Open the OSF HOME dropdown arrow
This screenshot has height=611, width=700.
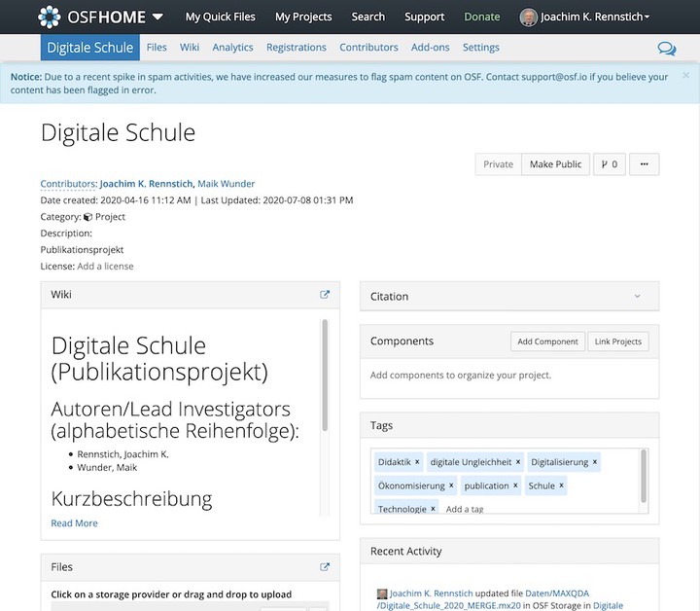point(157,17)
